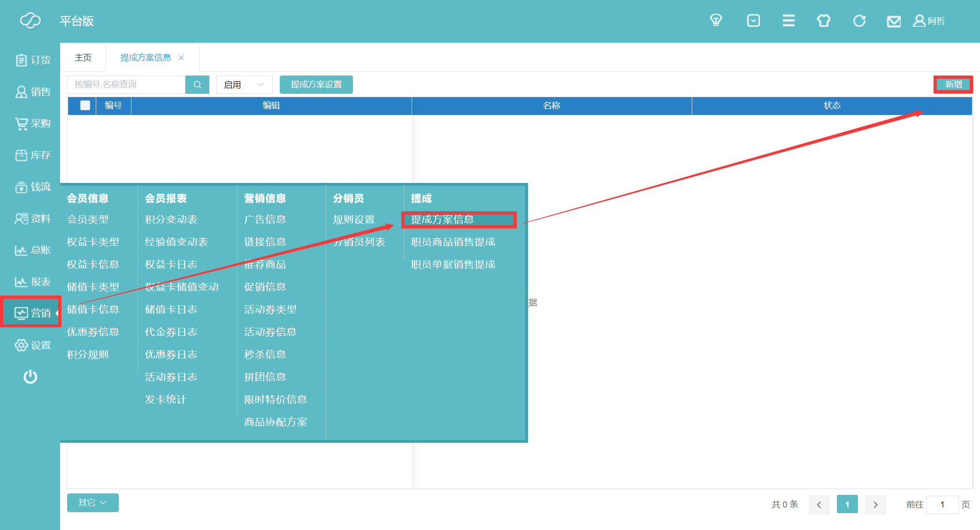Click the lightbulb tips icon in header
This screenshot has height=530, width=980.
[716, 21]
